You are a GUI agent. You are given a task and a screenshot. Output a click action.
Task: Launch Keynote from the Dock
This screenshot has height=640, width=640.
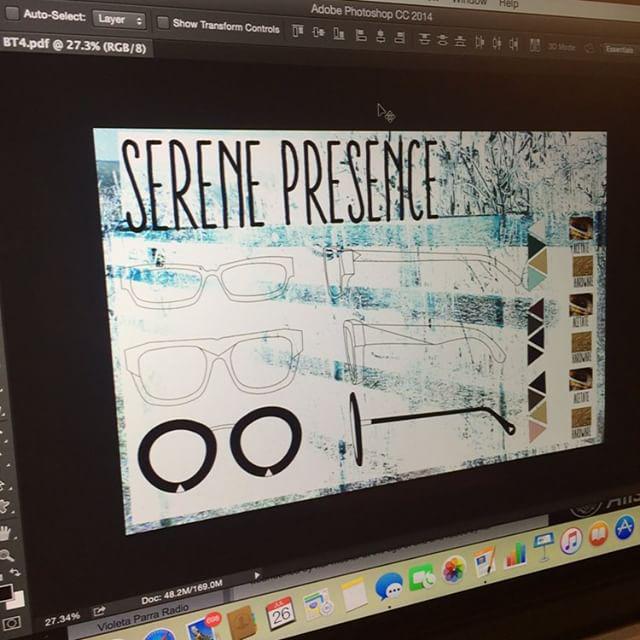click(544, 546)
